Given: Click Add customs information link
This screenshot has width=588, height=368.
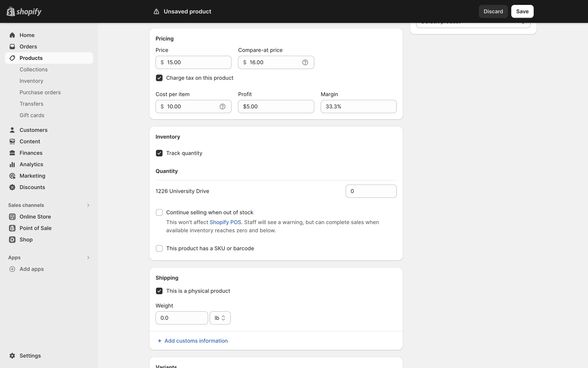Looking at the screenshot, I should click(x=196, y=341).
